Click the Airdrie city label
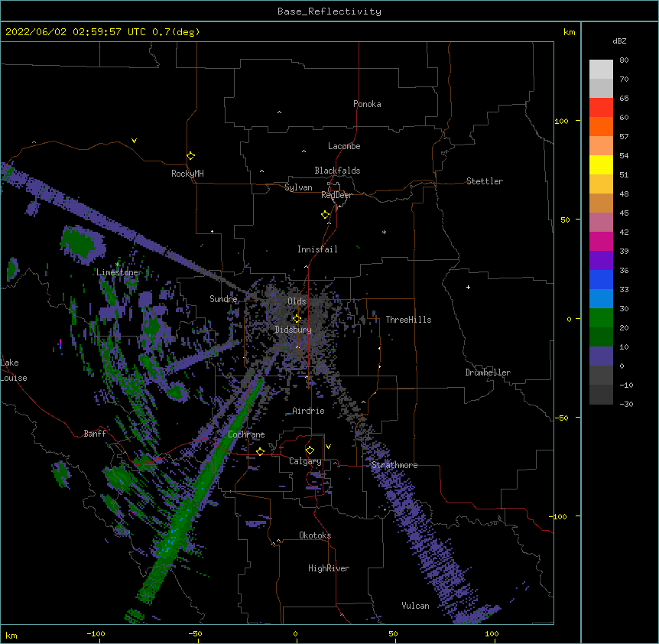 [308, 411]
